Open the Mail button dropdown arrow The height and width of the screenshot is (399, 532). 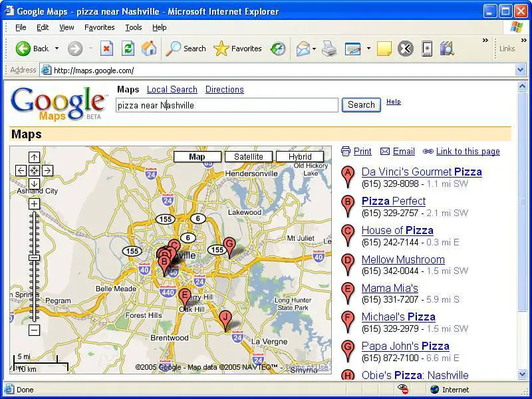pos(314,49)
